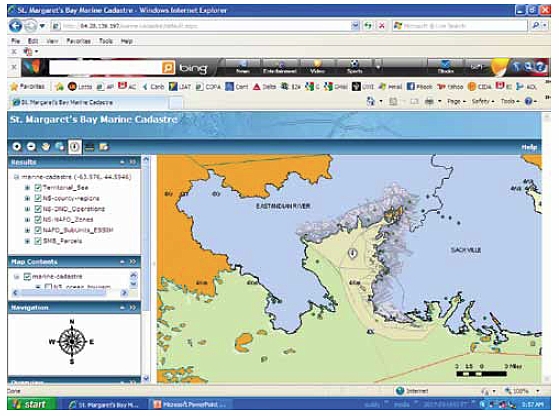The width and height of the screenshot is (559, 416).
Task: Click the last map toolbar icon
Action: [104, 147]
